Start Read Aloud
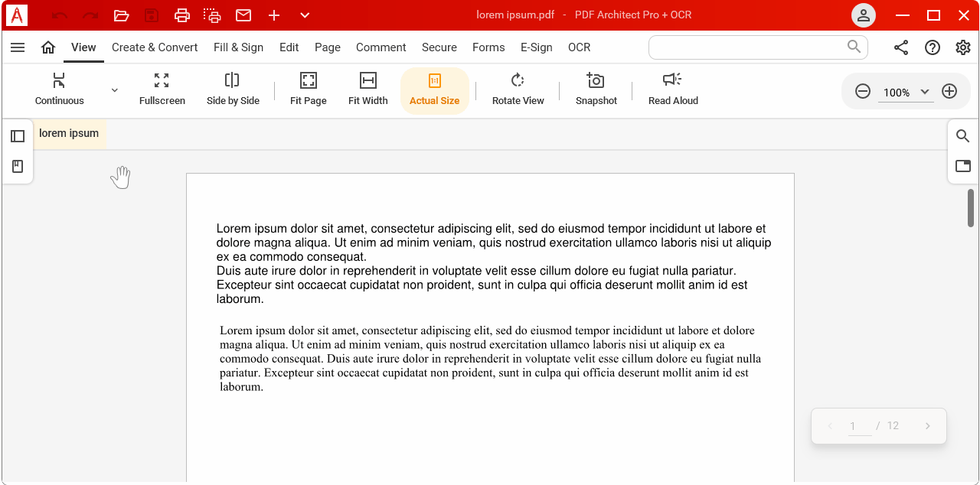This screenshot has width=980, height=485. [673, 90]
